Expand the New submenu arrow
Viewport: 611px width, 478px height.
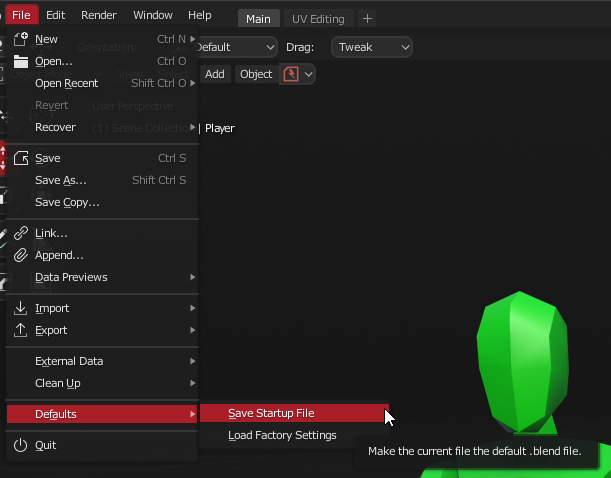coord(192,39)
